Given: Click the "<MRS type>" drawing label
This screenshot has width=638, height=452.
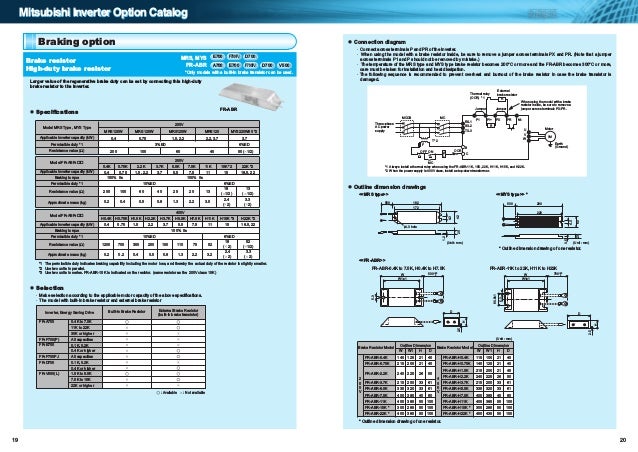Looking at the screenshot, I should pos(374,194).
